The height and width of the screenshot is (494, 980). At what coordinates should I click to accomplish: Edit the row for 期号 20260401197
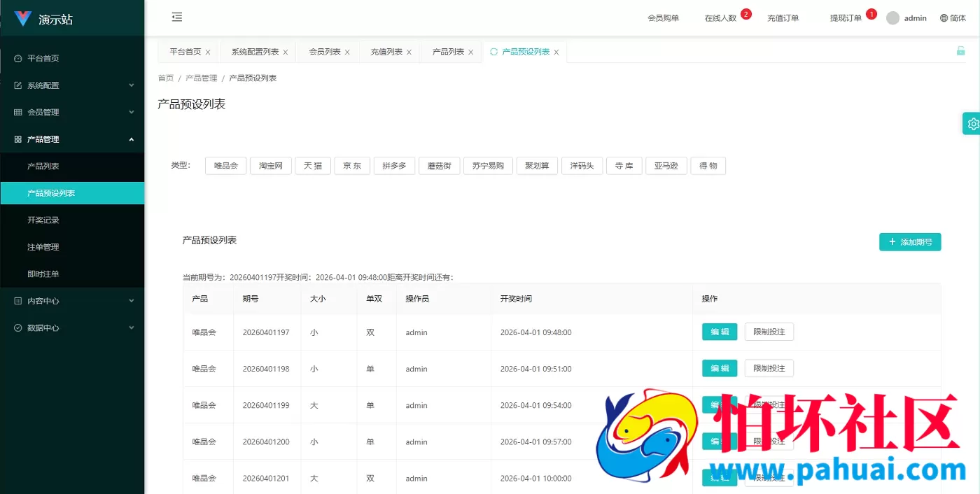[x=720, y=332]
